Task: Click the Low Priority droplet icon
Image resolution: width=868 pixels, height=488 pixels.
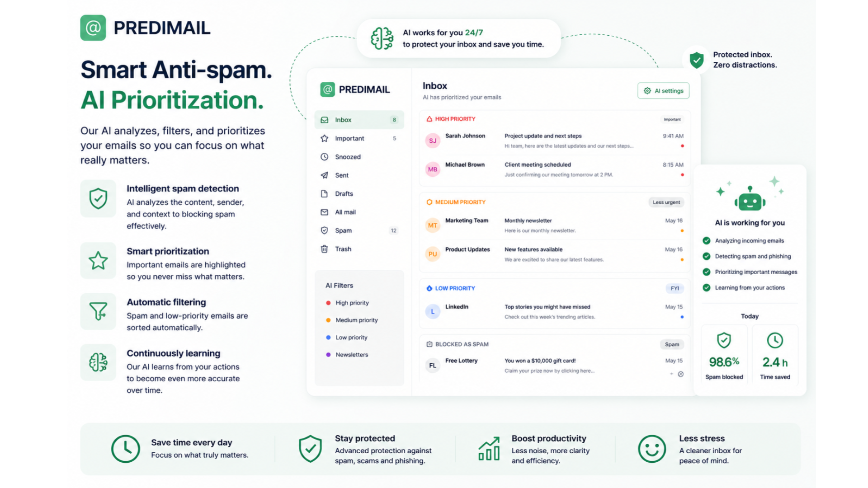Action: 429,288
